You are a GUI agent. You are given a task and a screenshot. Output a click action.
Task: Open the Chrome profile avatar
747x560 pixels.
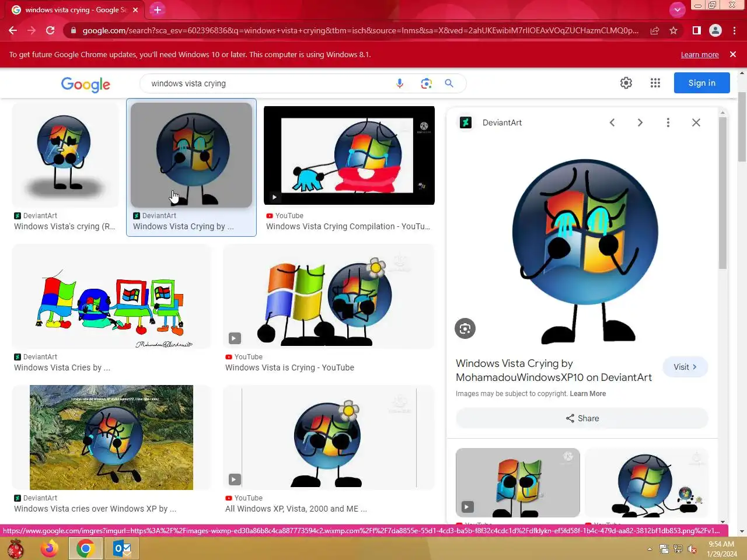click(715, 30)
